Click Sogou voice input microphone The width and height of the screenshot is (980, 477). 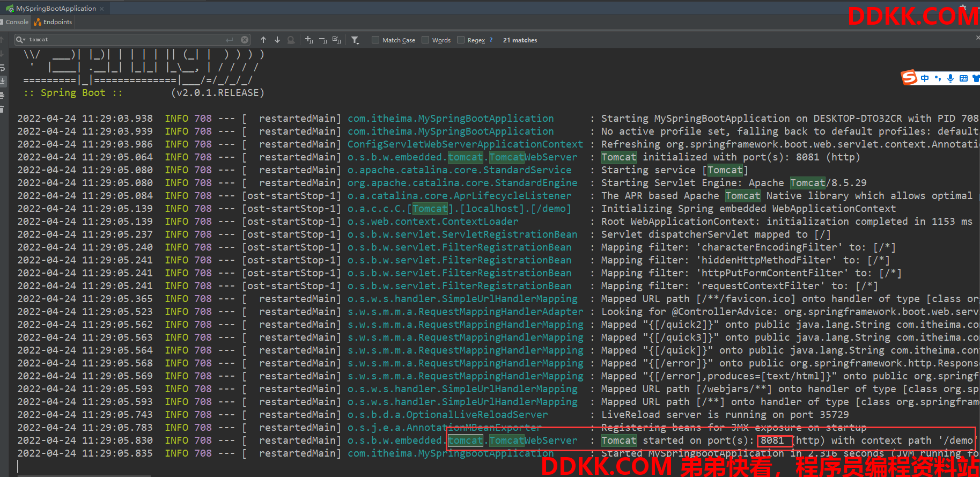[x=950, y=78]
